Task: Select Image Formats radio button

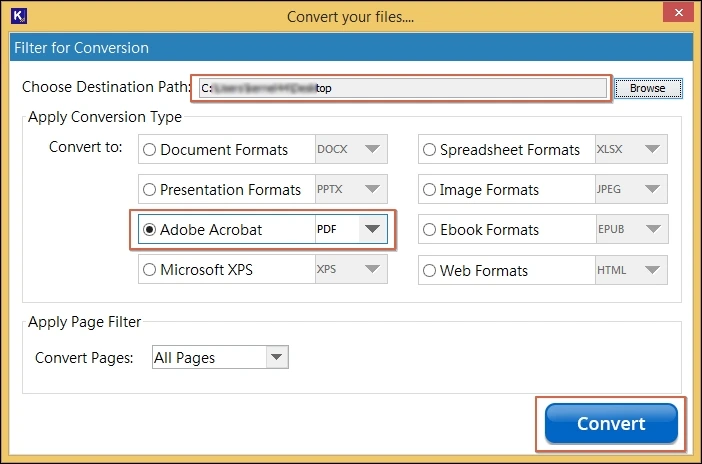Action: 429,189
